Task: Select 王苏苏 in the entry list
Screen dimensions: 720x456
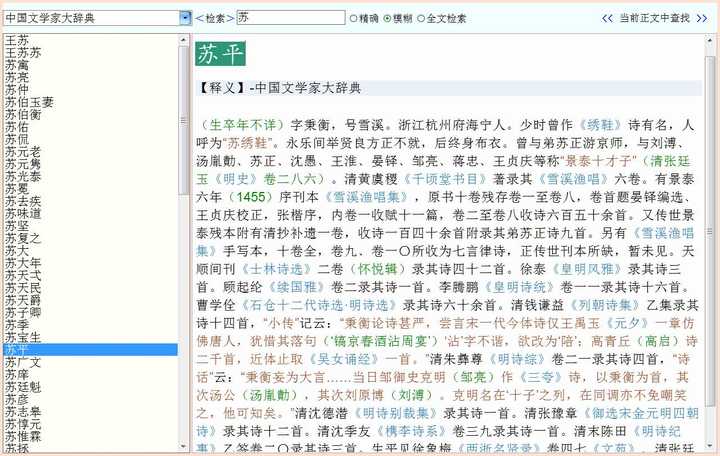Action: pos(23,53)
